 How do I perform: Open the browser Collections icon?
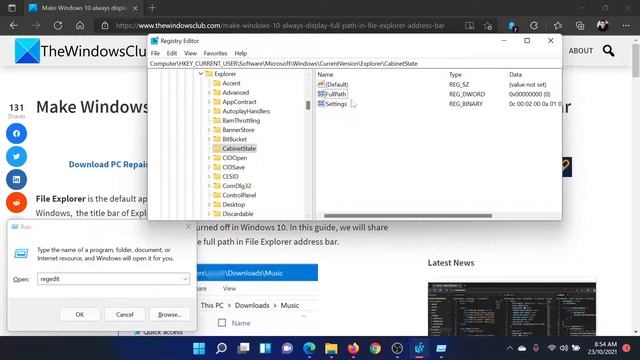[x=580, y=25]
